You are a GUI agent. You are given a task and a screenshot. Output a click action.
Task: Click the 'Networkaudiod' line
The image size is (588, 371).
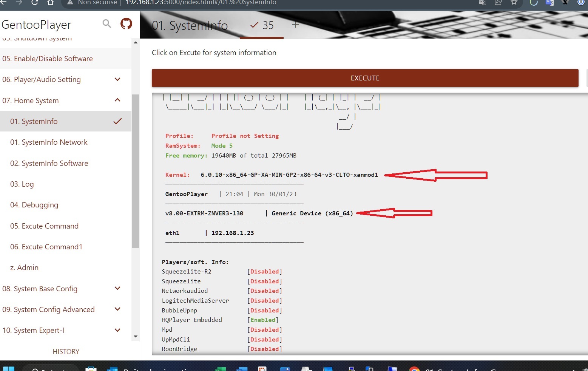(x=185, y=291)
